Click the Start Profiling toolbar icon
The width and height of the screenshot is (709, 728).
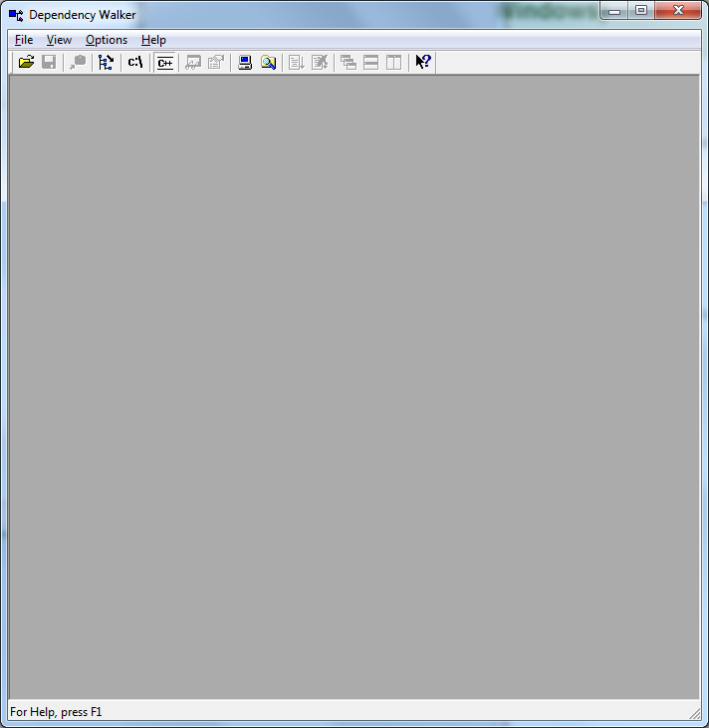click(x=297, y=62)
